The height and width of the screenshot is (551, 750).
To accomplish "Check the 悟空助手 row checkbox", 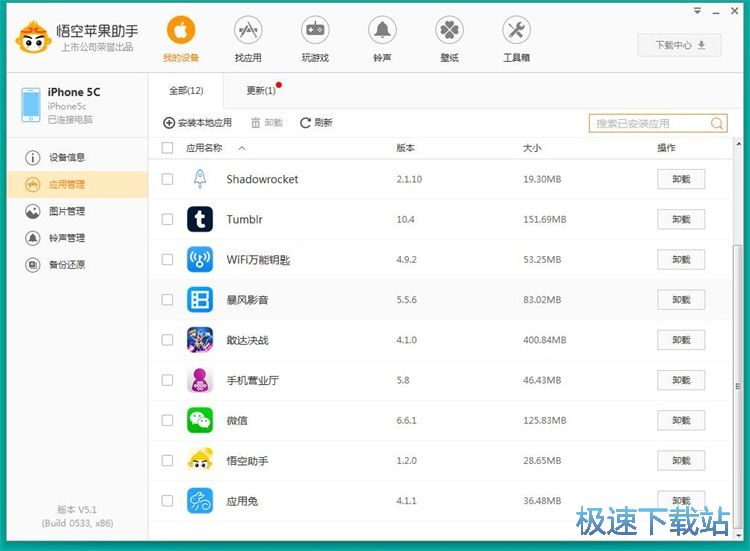I will coord(167,460).
